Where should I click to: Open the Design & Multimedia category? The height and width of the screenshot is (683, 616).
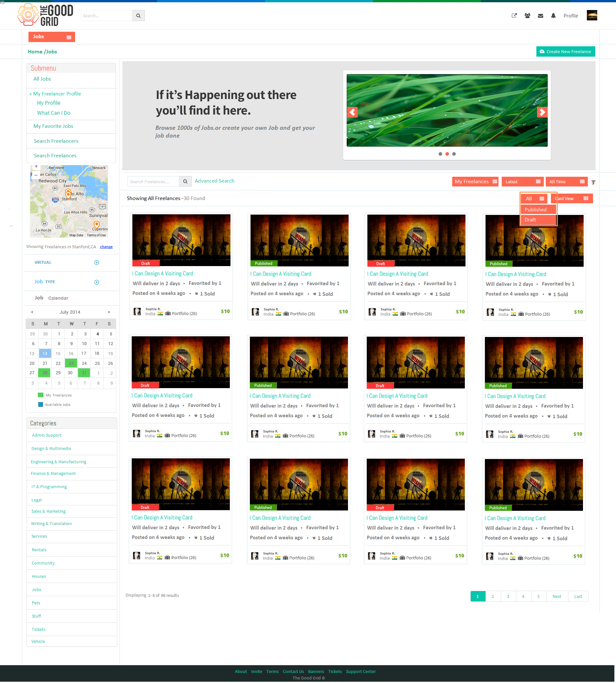tap(51, 448)
